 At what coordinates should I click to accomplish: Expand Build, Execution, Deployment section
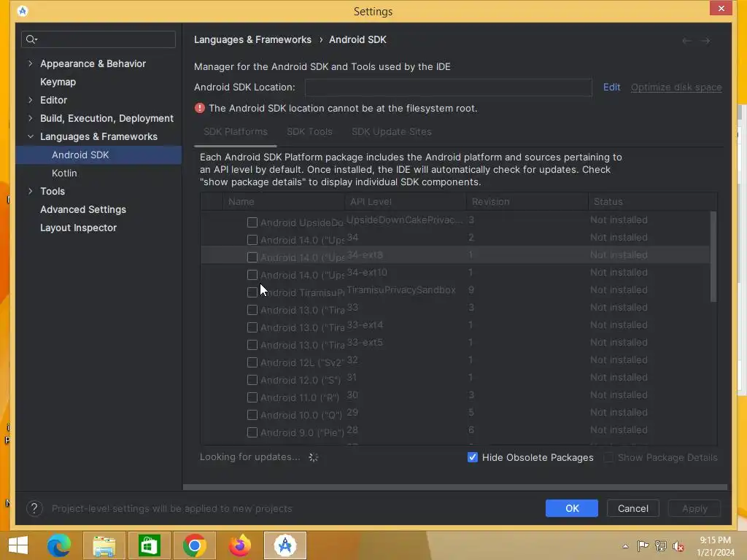coord(31,118)
